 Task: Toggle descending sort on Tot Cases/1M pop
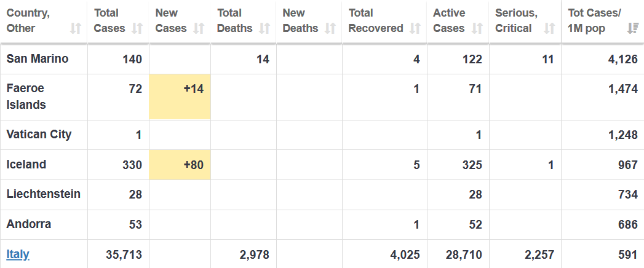[633, 28]
